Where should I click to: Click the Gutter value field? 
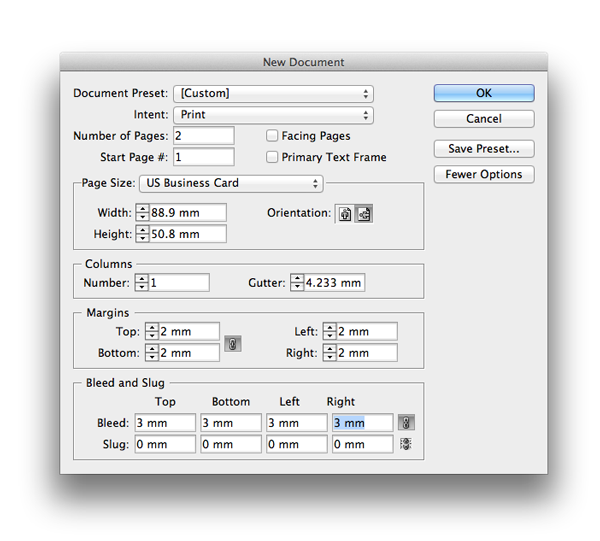pyautogui.click(x=334, y=283)
